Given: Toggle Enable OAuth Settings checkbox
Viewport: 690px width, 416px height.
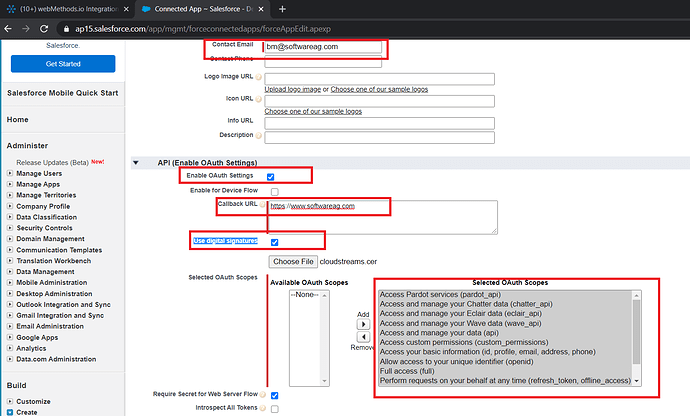Looking at the screenshot, I should 271,177.
